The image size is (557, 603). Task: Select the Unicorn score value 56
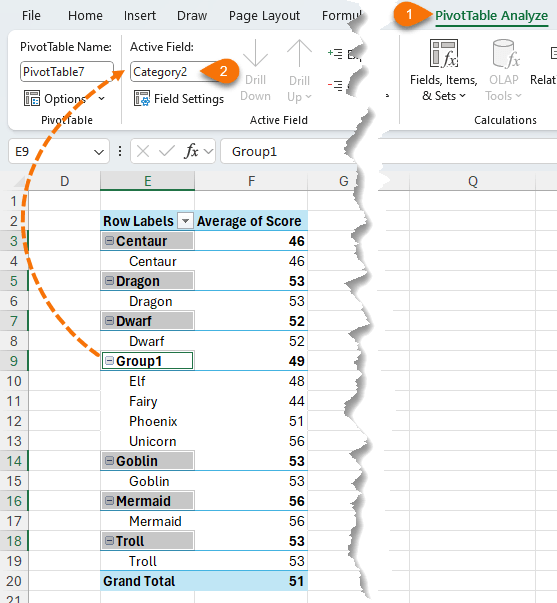(251, 441)
